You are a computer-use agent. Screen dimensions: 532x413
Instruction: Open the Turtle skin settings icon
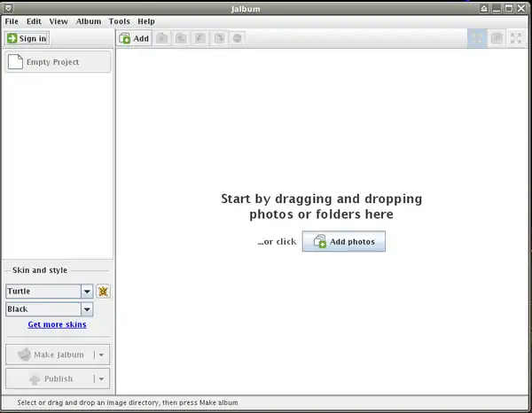tap(103, 291)
